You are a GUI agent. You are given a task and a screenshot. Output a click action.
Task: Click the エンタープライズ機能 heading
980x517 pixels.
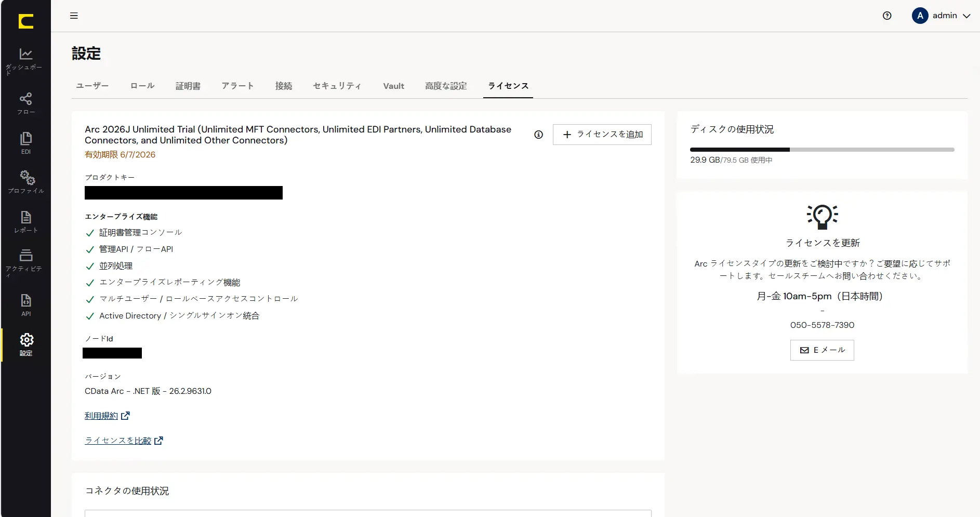click(x=121, y=217)
